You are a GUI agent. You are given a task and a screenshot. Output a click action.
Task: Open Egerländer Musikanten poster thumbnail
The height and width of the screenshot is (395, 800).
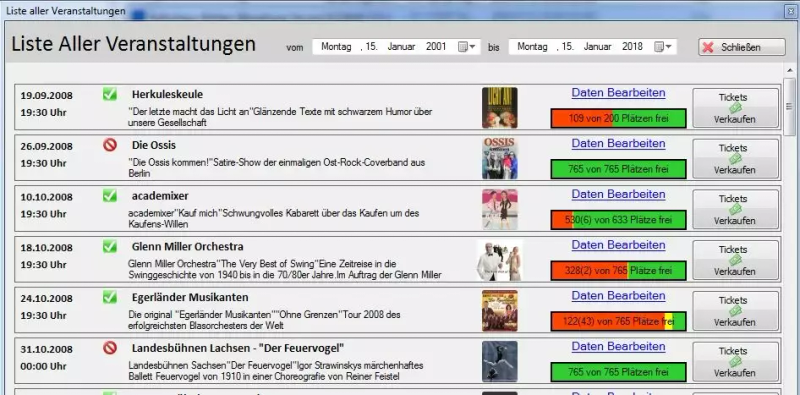pyautogui.click(x=499, y=311)
